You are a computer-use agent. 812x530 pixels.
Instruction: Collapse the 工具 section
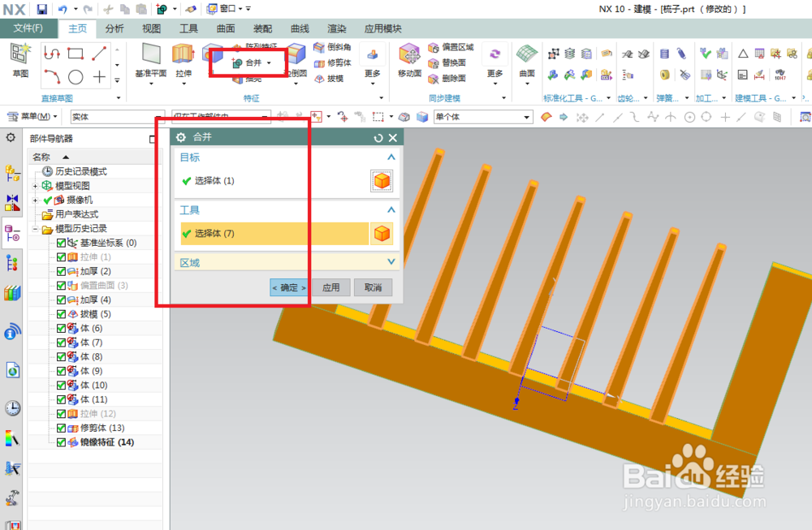[391, 209]
